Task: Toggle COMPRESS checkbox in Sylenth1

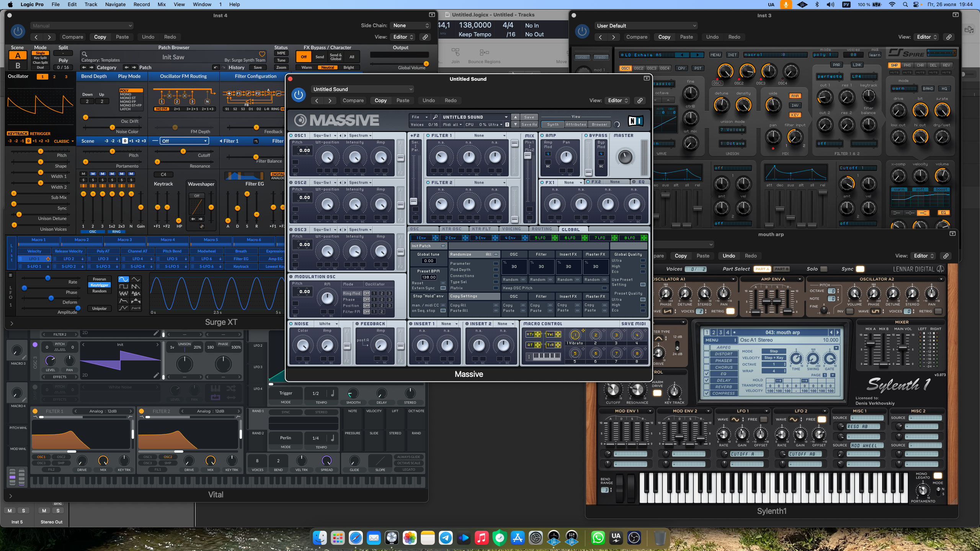Action: pyautogui.click(x=707, y=393)
